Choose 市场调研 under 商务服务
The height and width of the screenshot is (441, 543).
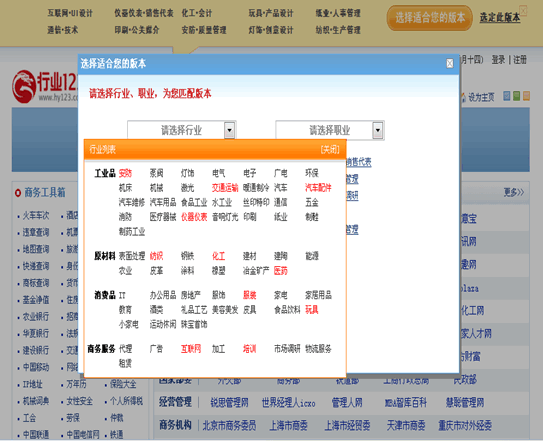(287, 349)
